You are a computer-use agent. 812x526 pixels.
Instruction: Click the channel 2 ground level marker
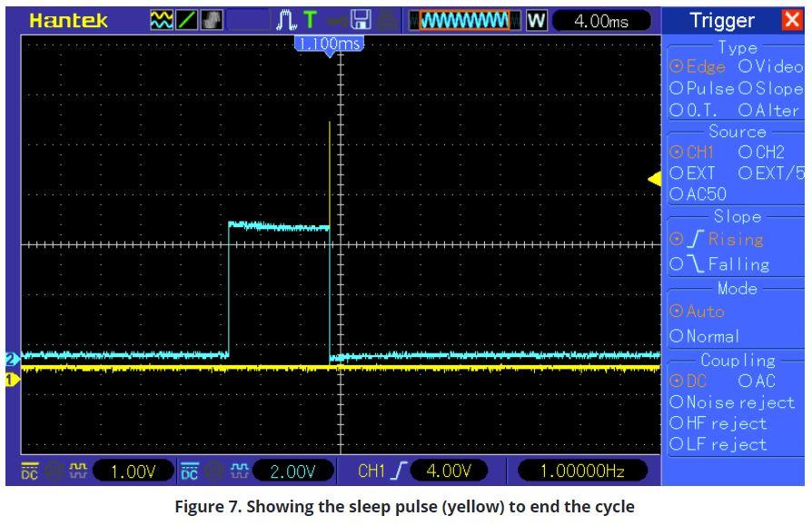point(13,358)
